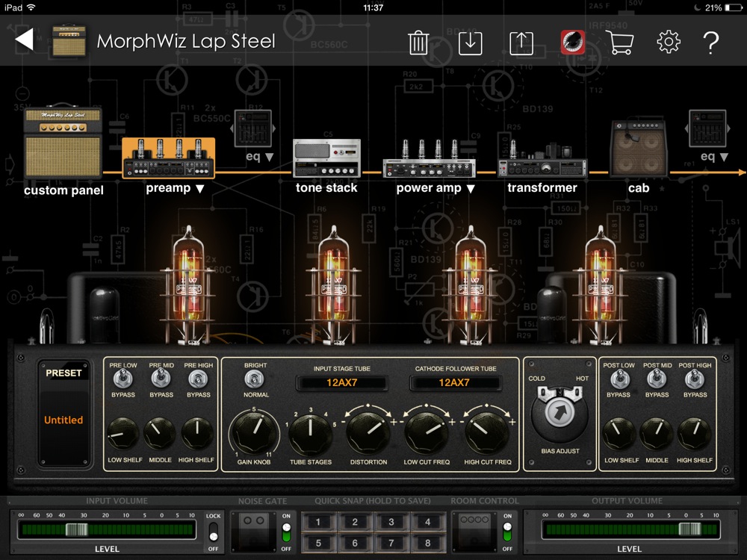Click the upload/share icon
Viewport: 747px width, 560px height.
[x=521, y=43]
